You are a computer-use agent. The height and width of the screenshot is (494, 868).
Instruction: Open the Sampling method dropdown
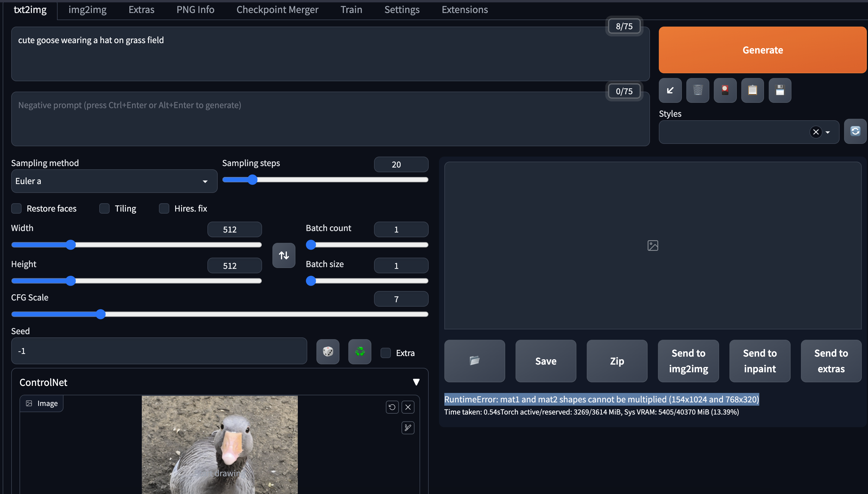click(114, 181)
